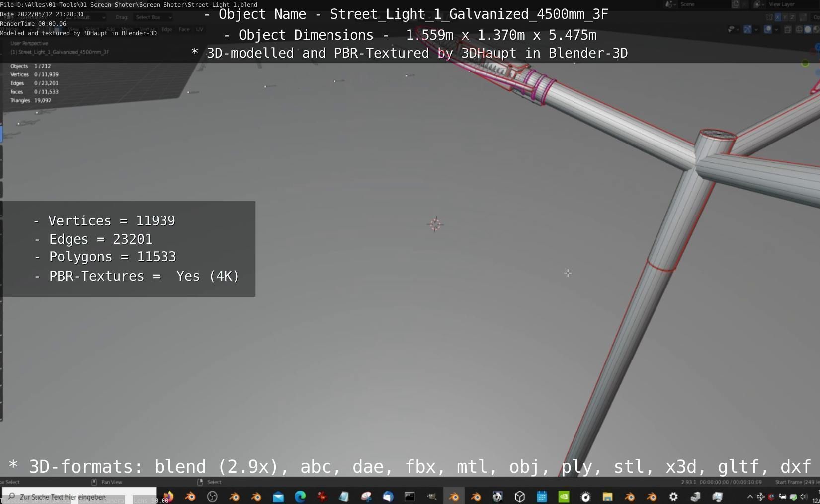Open the Face menu in viewport header
Viewport: 820px width, 504px height.
pyautogui.click(x=184, y=29)
